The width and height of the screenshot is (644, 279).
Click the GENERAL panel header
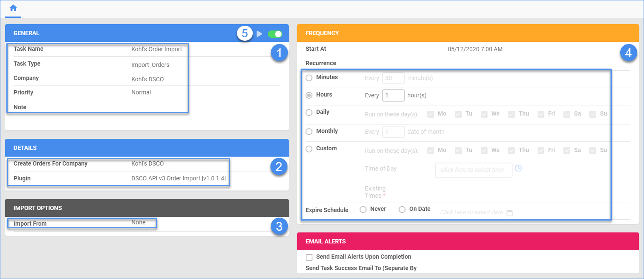tap(147, 33)
